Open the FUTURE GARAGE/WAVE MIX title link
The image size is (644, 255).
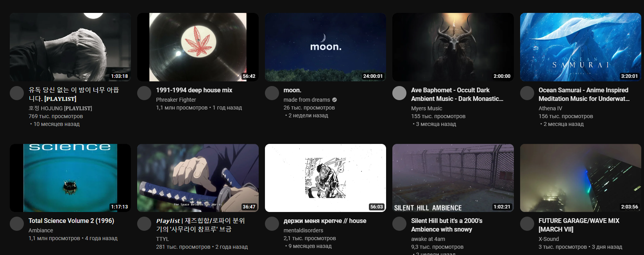[x=579, y=225]
